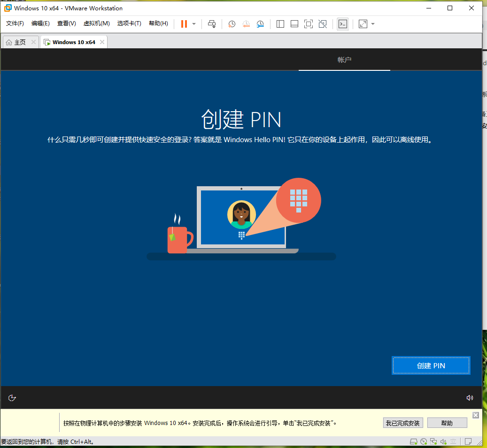Screen dimensions: 487x448
Task: Click the 我已完成安装 button
Action: coord(403,423)
